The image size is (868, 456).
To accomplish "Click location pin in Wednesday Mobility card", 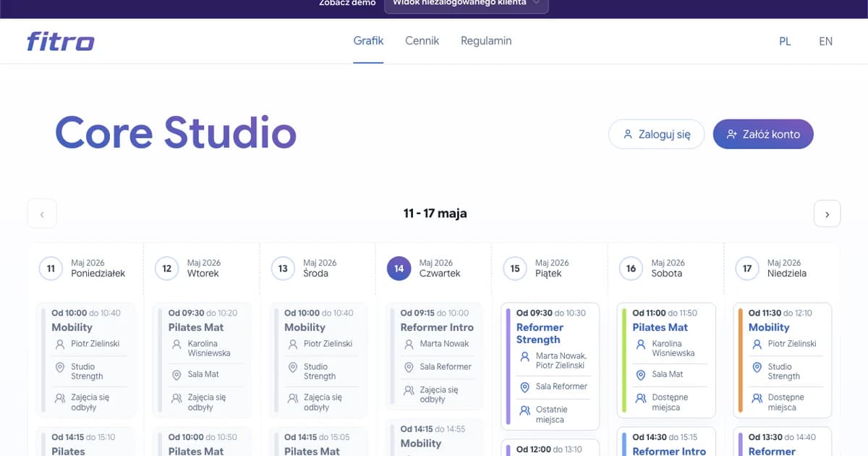I will 293,368.
